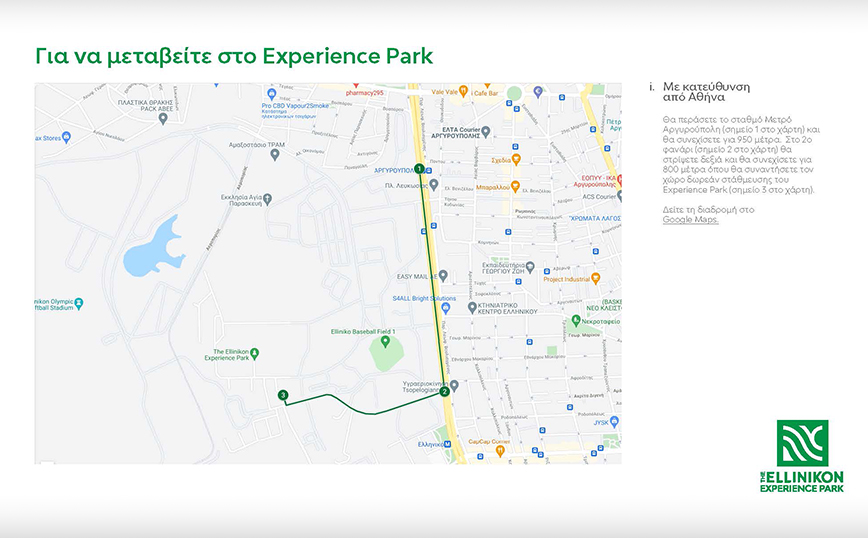Open the Google Maps route link
Viewport: 868px width, 538px height.
(x=690, y=219)
